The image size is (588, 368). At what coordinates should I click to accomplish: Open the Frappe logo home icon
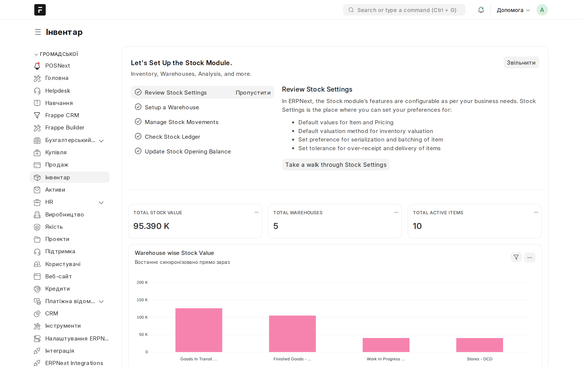tap(40, 10)
